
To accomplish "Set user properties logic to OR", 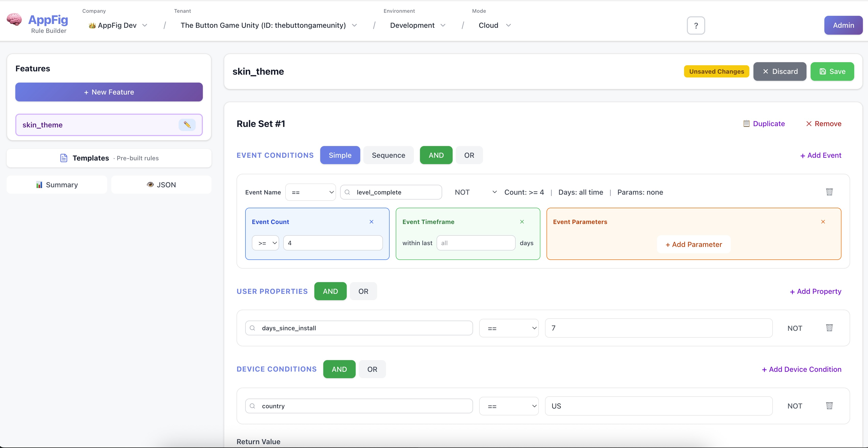I will click(363, 291).
